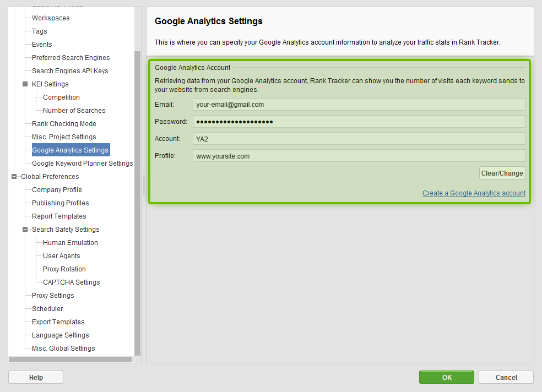Open Google Keyword Planner Settings
Screen dimensions: 542x392
[x=82, y=164]
